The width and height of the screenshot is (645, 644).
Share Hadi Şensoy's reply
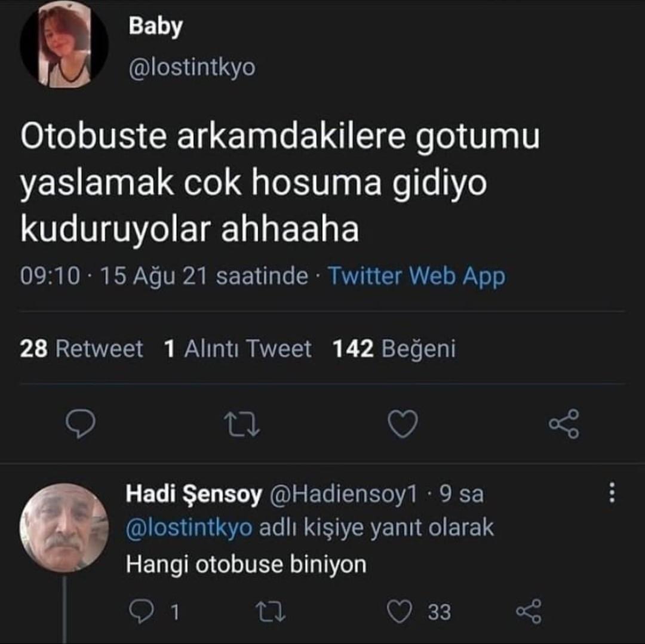tap(528, 611)
